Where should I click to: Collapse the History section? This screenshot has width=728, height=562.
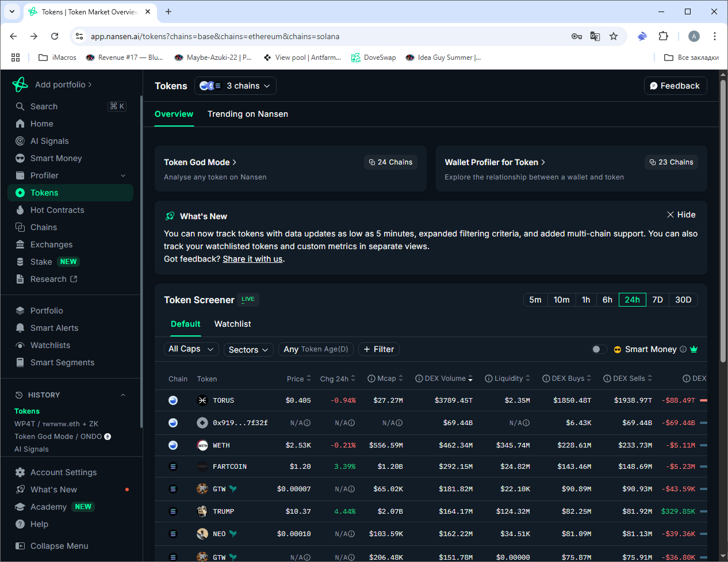pos(123,395)
